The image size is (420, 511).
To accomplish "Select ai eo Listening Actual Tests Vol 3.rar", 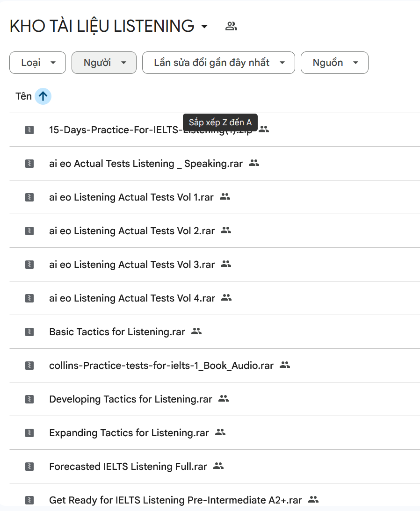I will pos(131,265).
